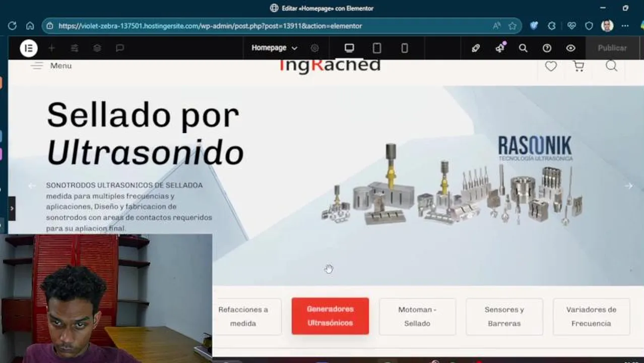Screen dimensions: 644x363
Task: Go to previous slide arrow
Action: (x=32, y=186)
